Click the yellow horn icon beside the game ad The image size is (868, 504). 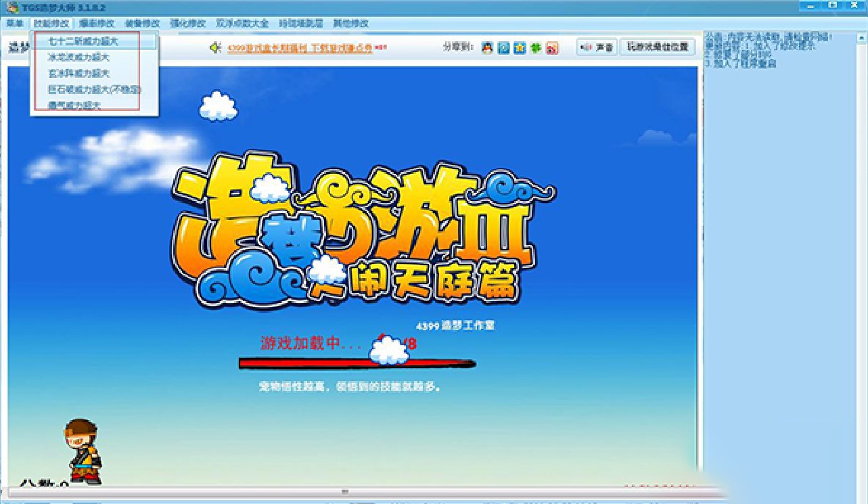tap(216, 47)
